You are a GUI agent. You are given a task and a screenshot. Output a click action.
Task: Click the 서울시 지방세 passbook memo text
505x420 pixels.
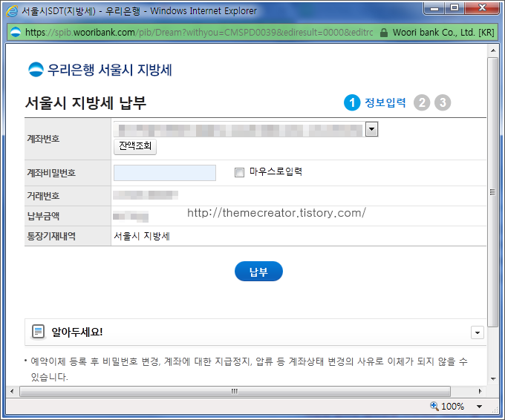[142, 236]
